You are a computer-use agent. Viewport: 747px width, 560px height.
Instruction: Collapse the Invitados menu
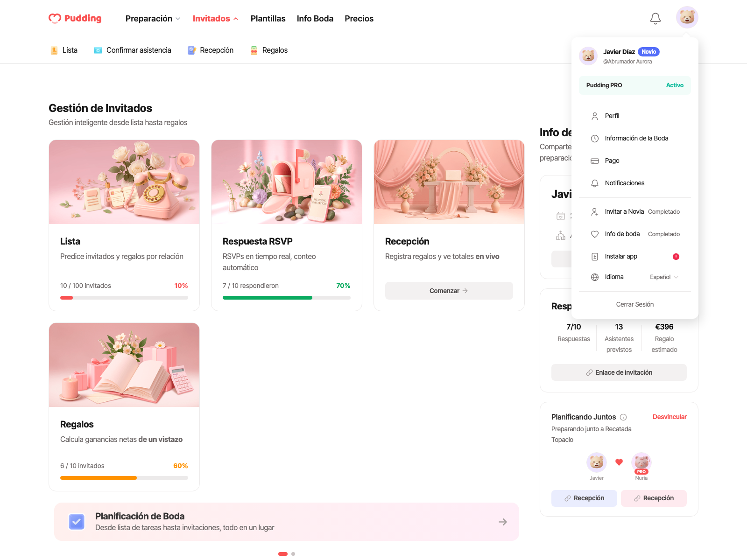point(215,19)
